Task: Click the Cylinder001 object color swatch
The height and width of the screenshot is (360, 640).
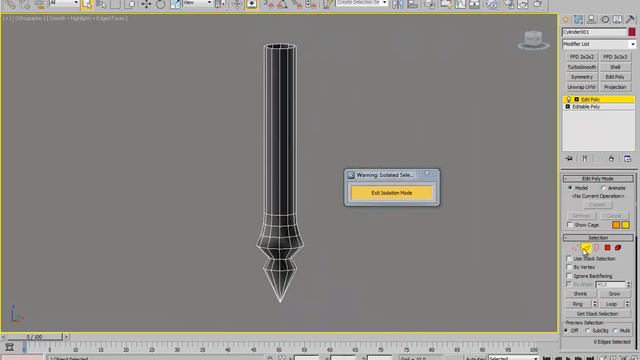Action: (x=632, y=32)
